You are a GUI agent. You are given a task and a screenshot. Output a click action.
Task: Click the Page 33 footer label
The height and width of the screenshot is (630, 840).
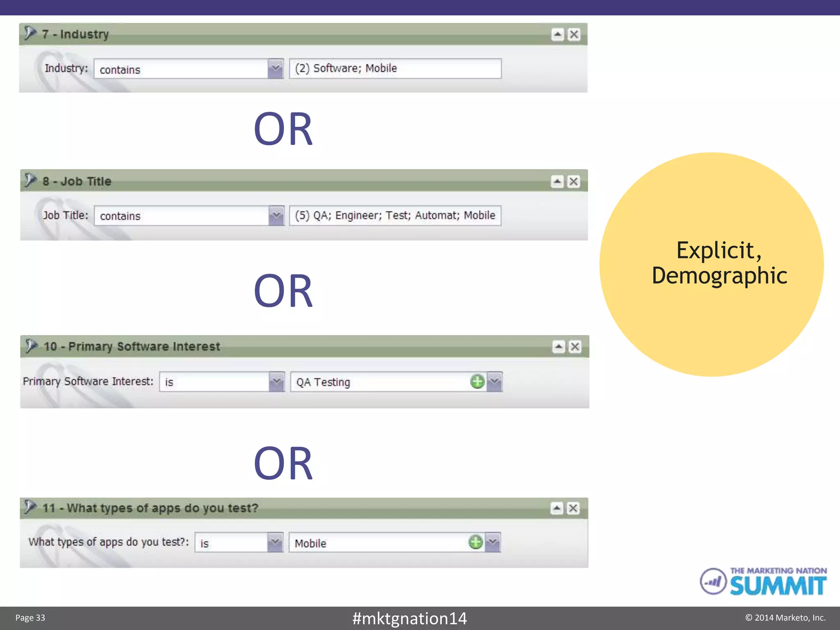point(30,618)
